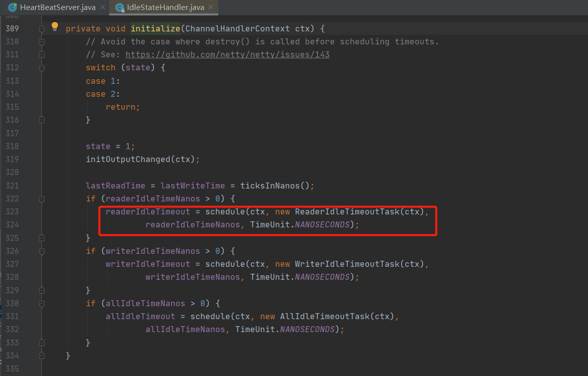Click ReaderIdleTimeoutTask on line 323
This screenshot has width=588, height=376.
(x=347, y=211)
